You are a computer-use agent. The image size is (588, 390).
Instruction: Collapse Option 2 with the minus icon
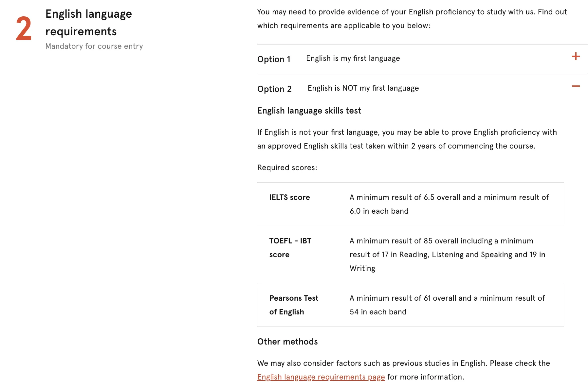pyautogui.click(x=576, y=86)
